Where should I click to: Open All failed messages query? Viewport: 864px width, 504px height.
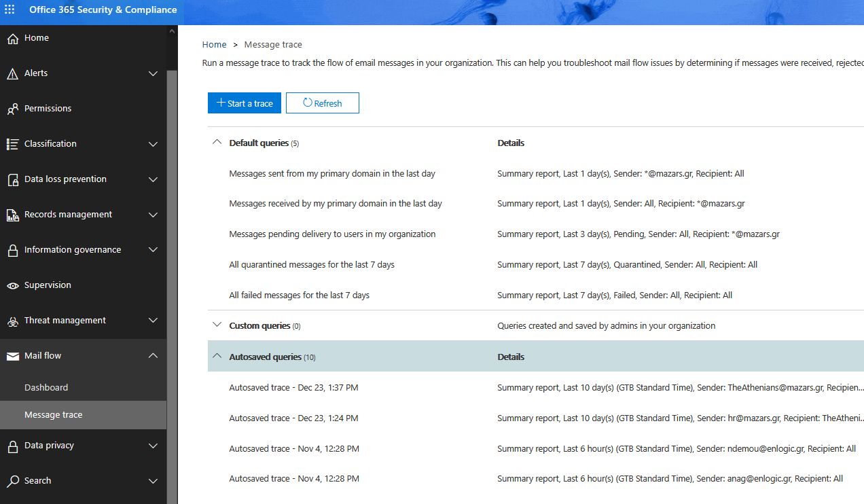tap(300, 295)
